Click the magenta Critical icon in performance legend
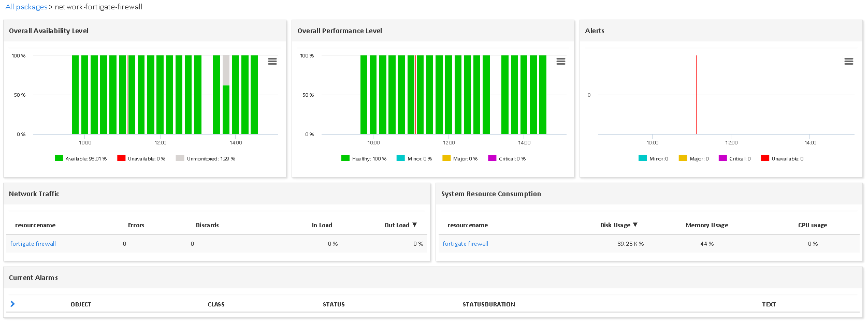The image size is (868, 324). (492, 158)
